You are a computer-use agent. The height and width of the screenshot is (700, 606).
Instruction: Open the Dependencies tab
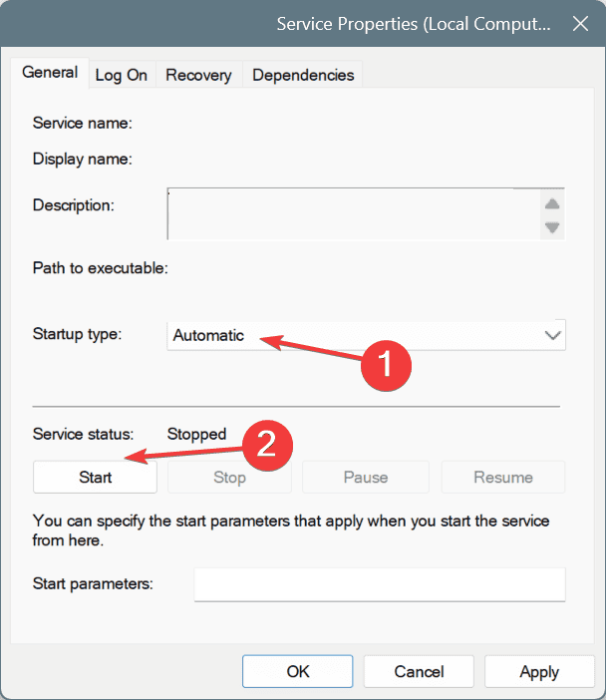point(303,75)
